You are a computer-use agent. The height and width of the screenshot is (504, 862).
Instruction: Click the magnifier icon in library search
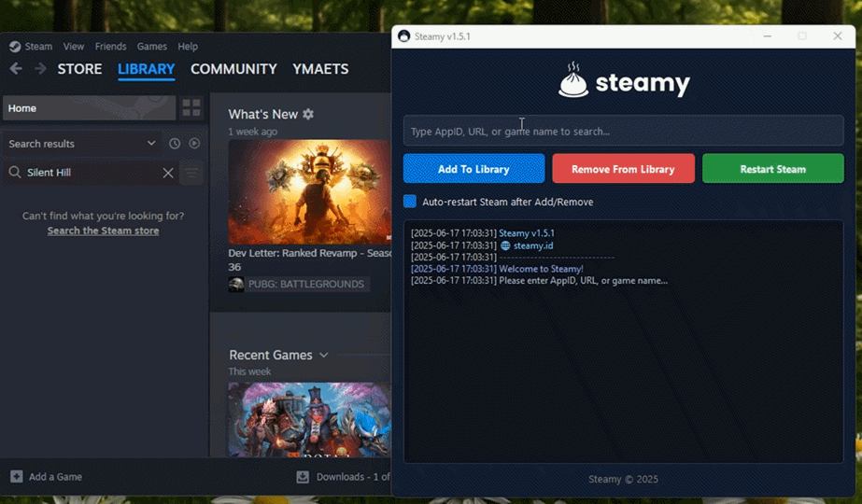(x=15, y=173)
